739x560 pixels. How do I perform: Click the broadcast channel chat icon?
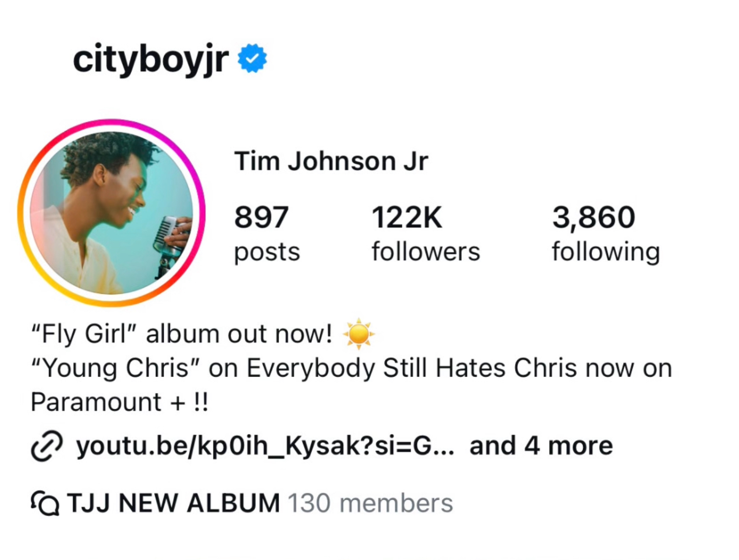pos(45,503)
